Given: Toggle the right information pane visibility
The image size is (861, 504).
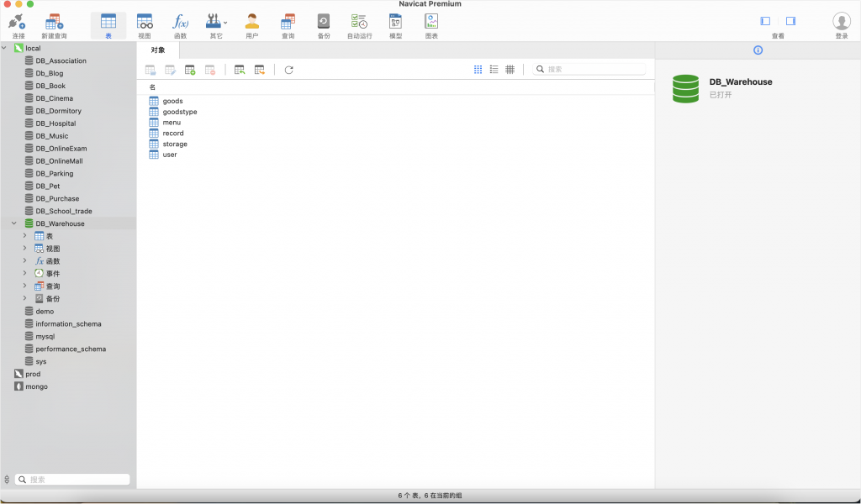Looking at the screenshot, I should 790,21.
